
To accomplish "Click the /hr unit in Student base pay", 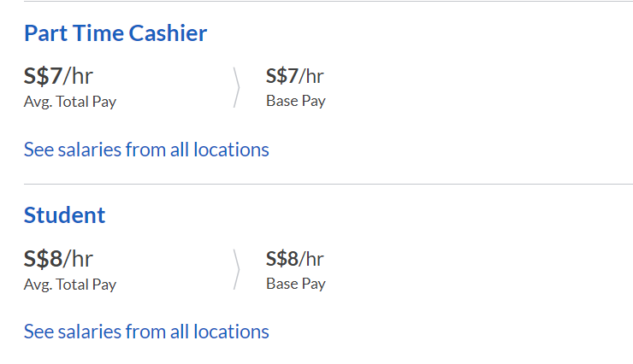I will [x=311, y=259].
